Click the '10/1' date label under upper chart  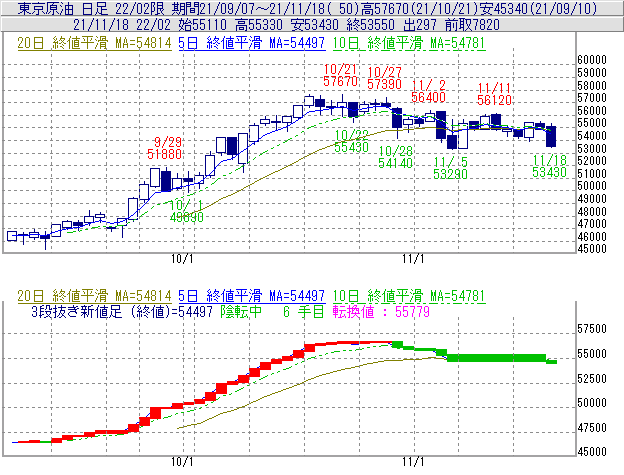pyautogui.click(x=182, y=259)
